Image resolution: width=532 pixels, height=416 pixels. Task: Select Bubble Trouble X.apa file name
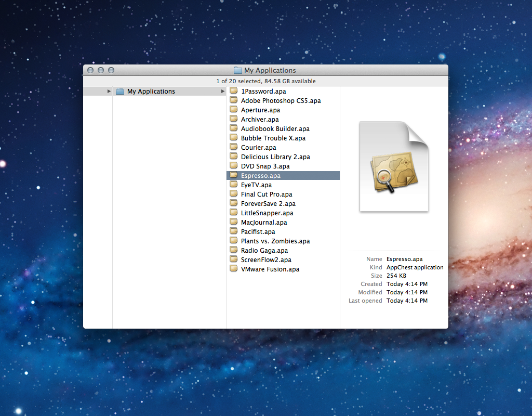[273, 138]
